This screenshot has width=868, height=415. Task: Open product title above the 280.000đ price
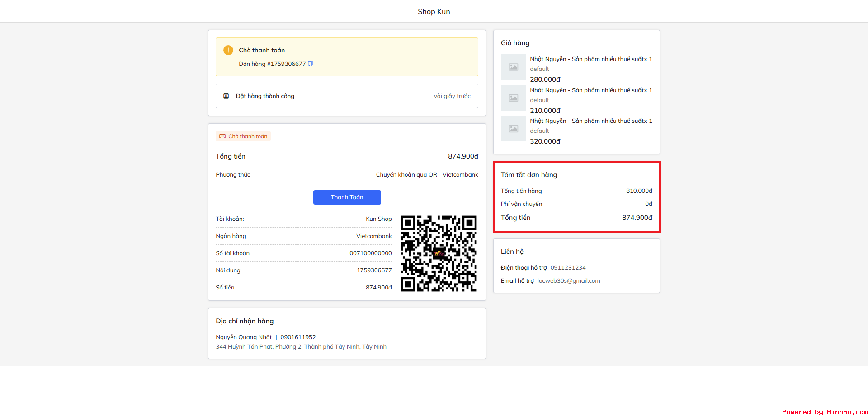pos(590,59)
